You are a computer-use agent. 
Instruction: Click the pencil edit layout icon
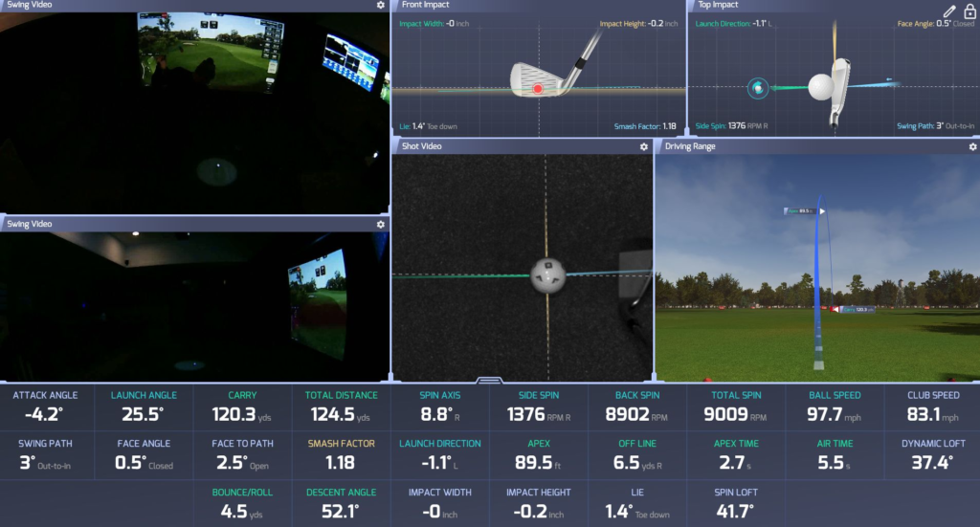949,11
